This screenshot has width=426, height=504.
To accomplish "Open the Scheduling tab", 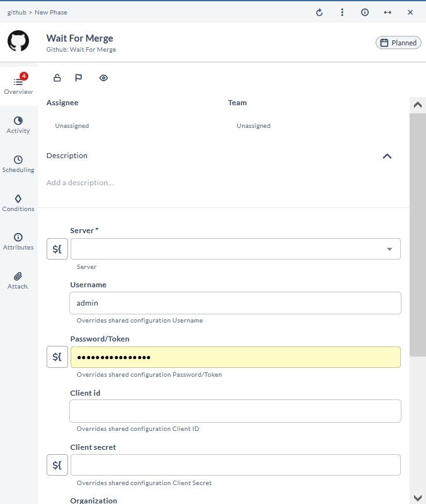I will pos(18,164).
